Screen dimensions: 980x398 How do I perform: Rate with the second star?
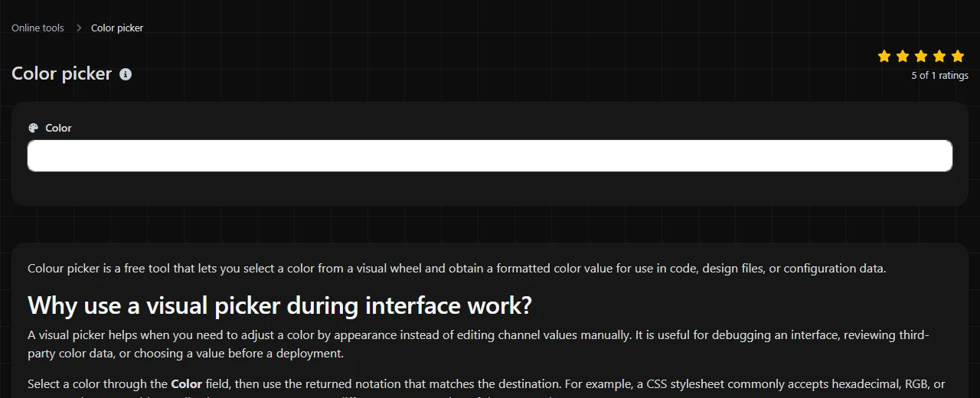(903, 56)
